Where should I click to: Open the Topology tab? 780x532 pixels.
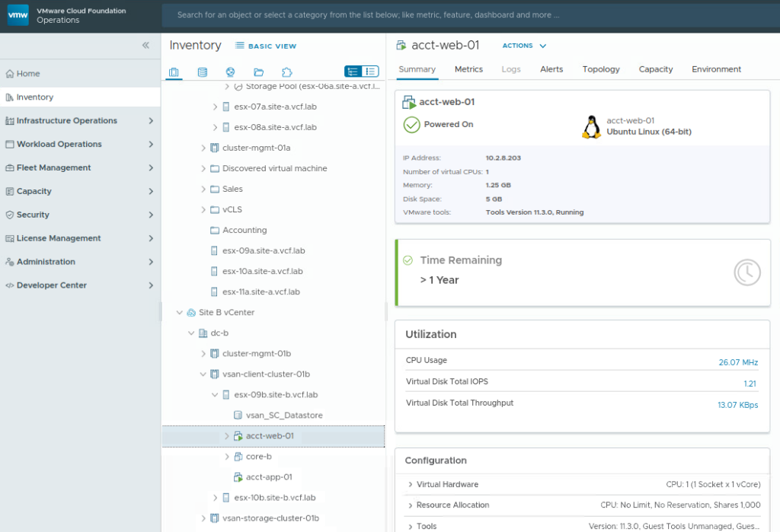(x=601, y=69)
